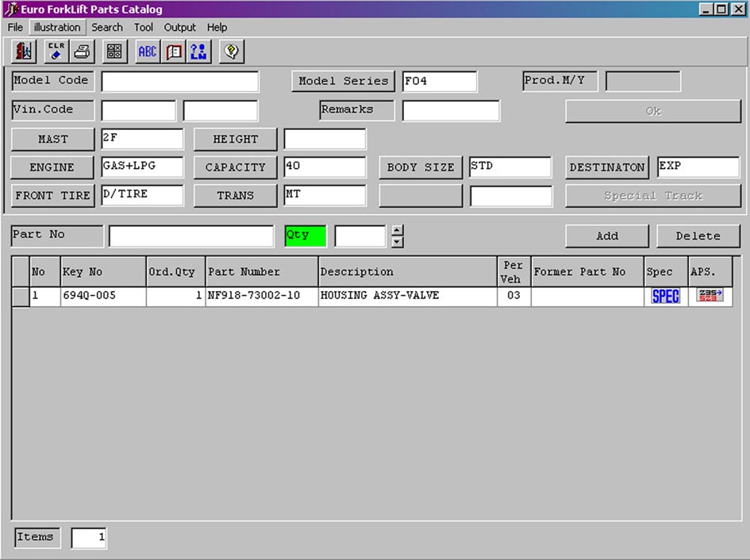Click the APS icon in first row

pos(710,296)
